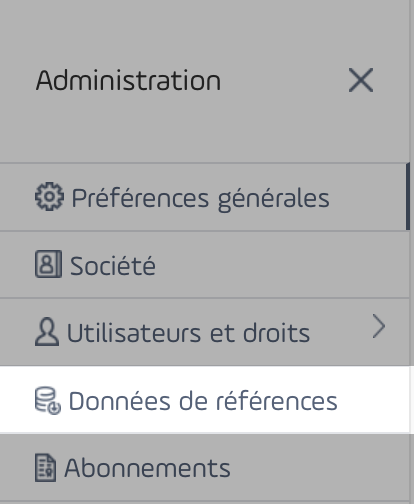Close the Administration panel with the X
Screen dimensions: 414x504
tap(361, 80)
